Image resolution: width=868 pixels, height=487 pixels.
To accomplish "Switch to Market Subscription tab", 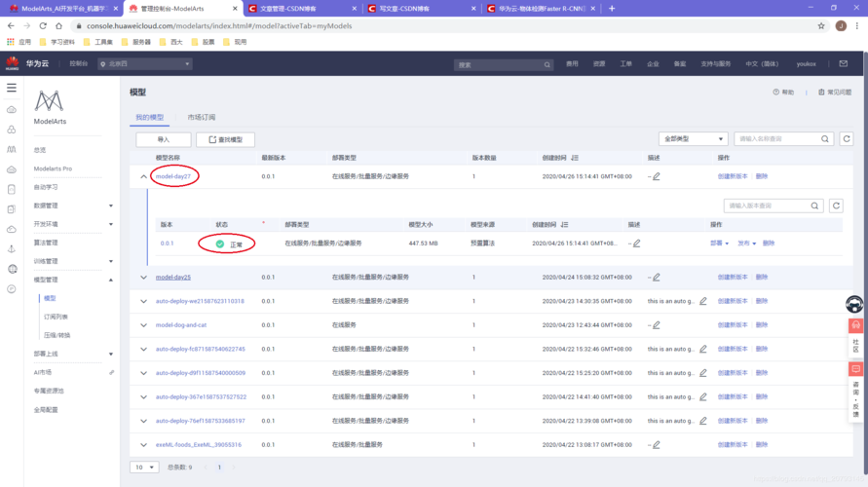I will 202,117.
